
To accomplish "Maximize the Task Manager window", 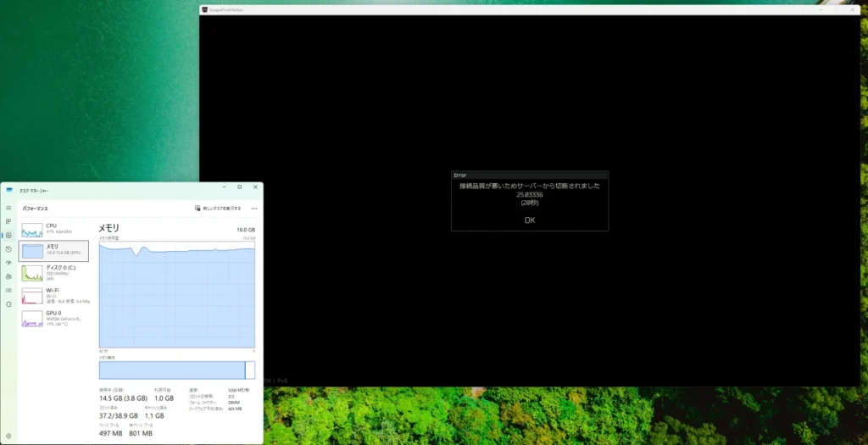I will (x=239, y=186).
